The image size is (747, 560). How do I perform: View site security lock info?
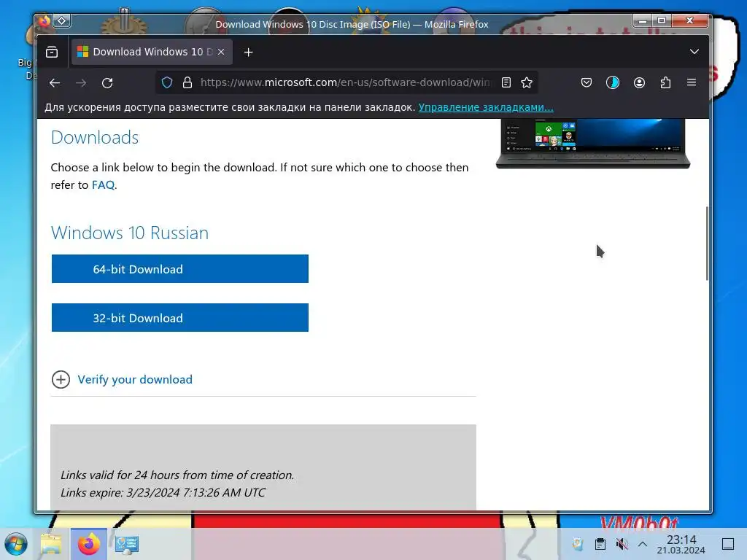click(x=187, y=83)
